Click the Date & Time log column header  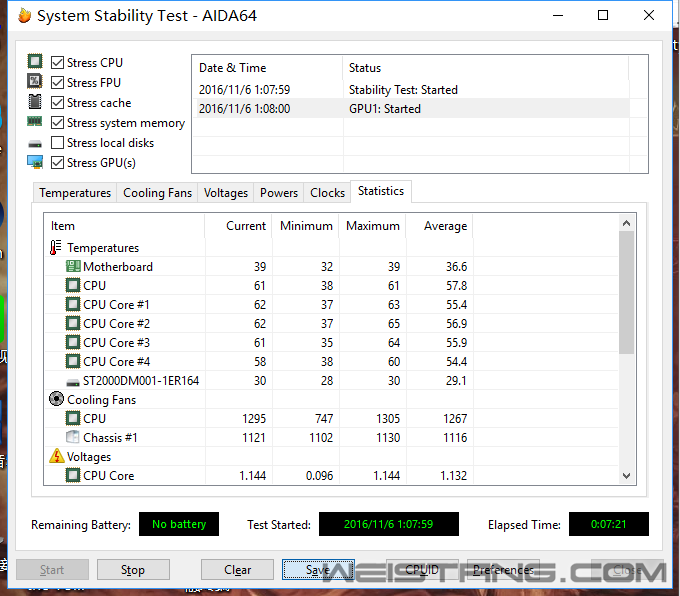[268, 68]
